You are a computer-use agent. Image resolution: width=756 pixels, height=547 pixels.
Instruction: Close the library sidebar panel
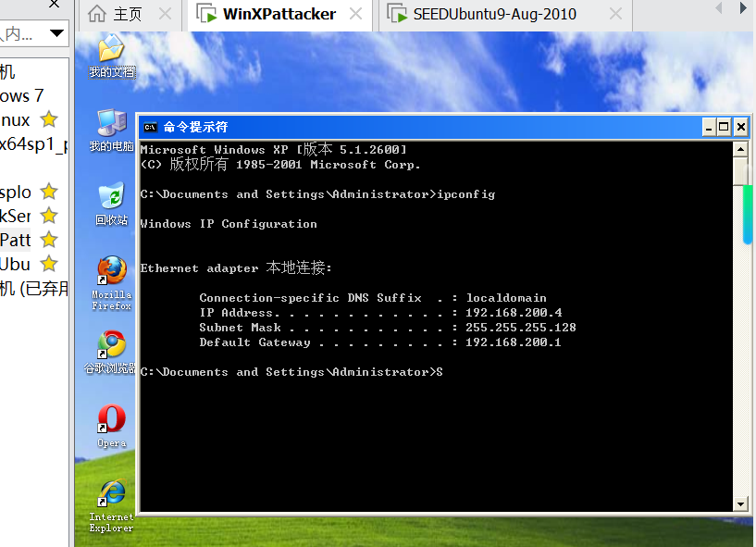pyautogui.click(x=54, y=4)
